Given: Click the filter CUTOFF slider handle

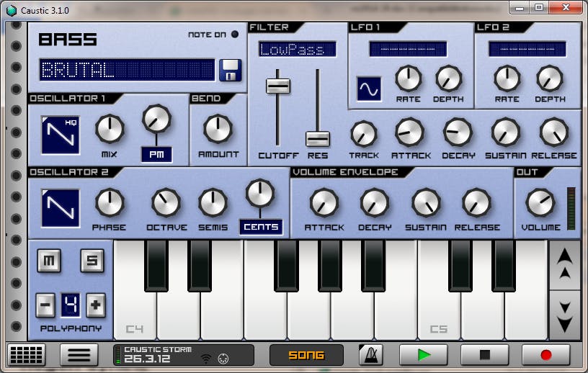Looking at the screenshot, I should [x=278, y=86].
